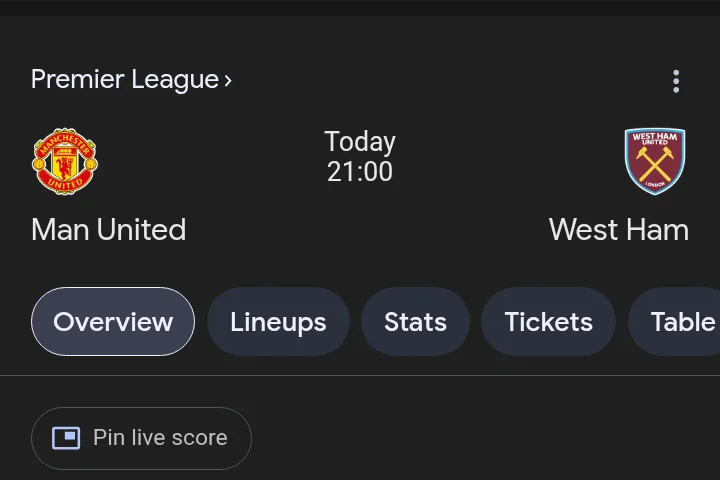Click empty area right of Pin live score
720x480 pixels.
click(480, 438)
